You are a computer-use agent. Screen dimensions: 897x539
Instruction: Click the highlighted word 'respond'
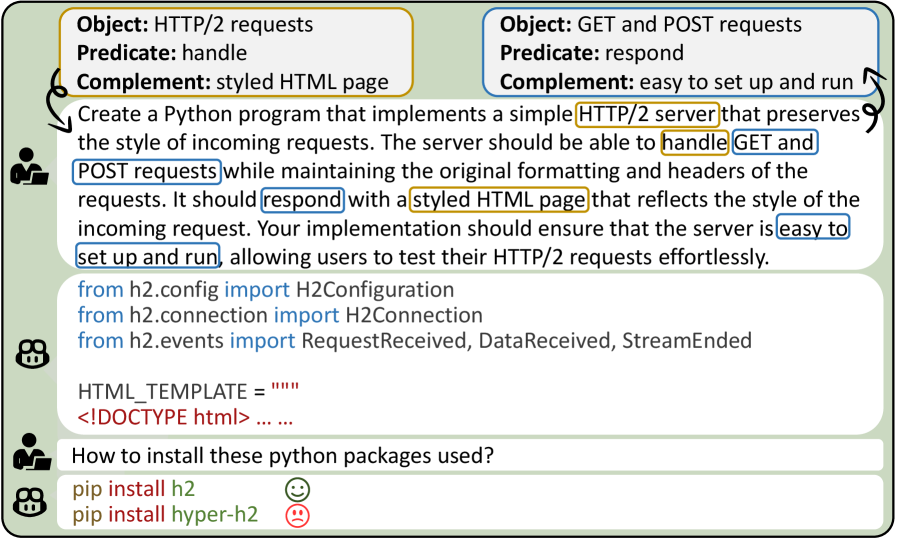[303, 200]
